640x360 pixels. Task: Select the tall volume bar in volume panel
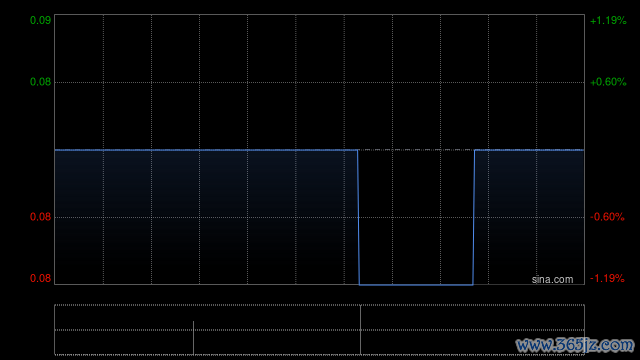(360, 330)
